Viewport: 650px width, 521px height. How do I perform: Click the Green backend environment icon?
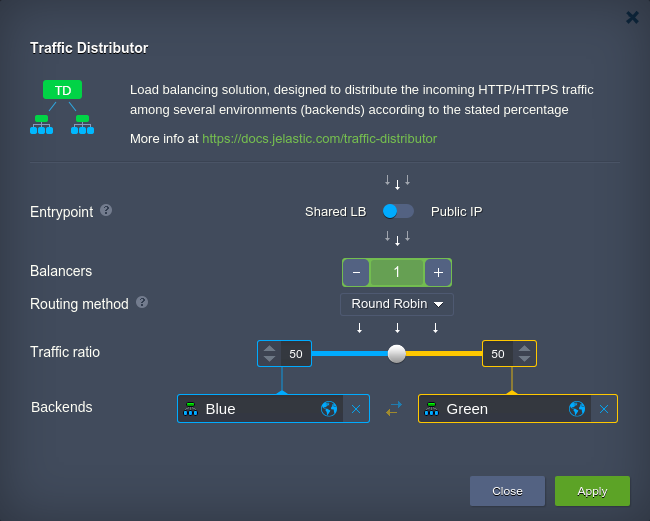tap(431, 409)
